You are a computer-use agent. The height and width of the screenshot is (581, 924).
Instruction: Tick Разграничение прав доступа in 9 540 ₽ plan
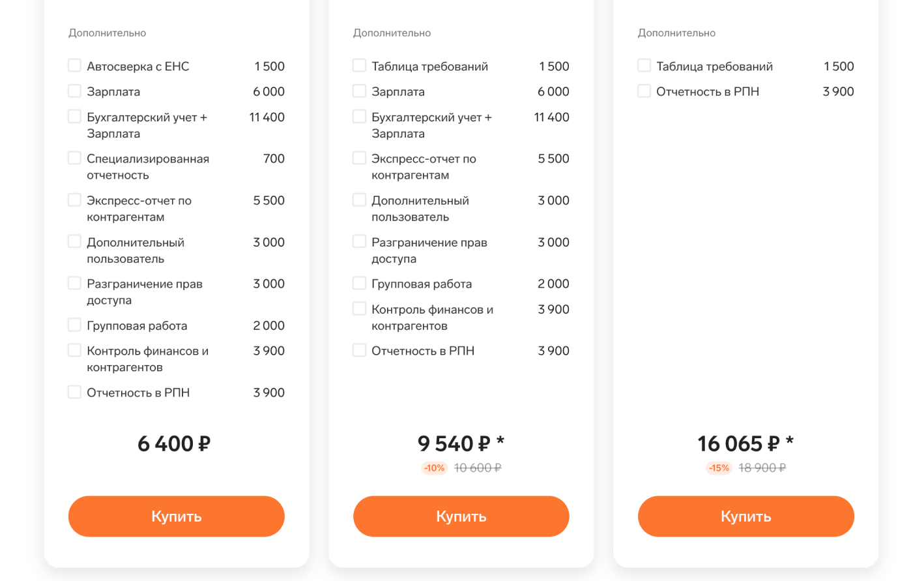(x=359, y=242)
